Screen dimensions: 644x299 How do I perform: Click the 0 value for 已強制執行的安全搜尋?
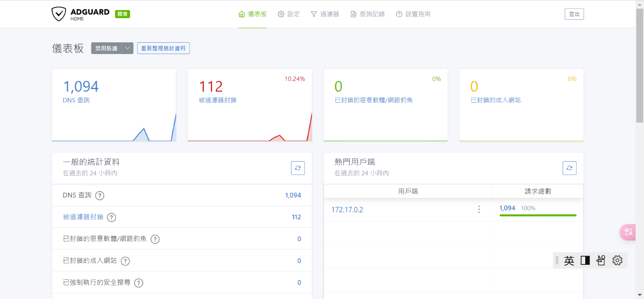point(299,282)
